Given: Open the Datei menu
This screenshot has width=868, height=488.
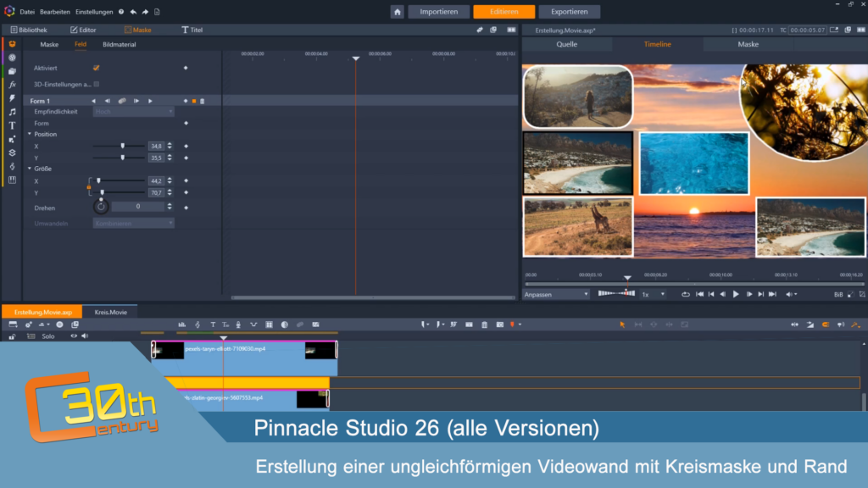Looking at the screenshot, I should 27,12.
